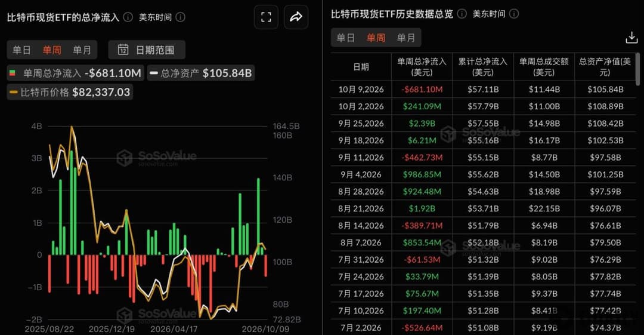Open the 日期范围 date range picker
This screenshot has height=335, width=644.
(147, 50)
